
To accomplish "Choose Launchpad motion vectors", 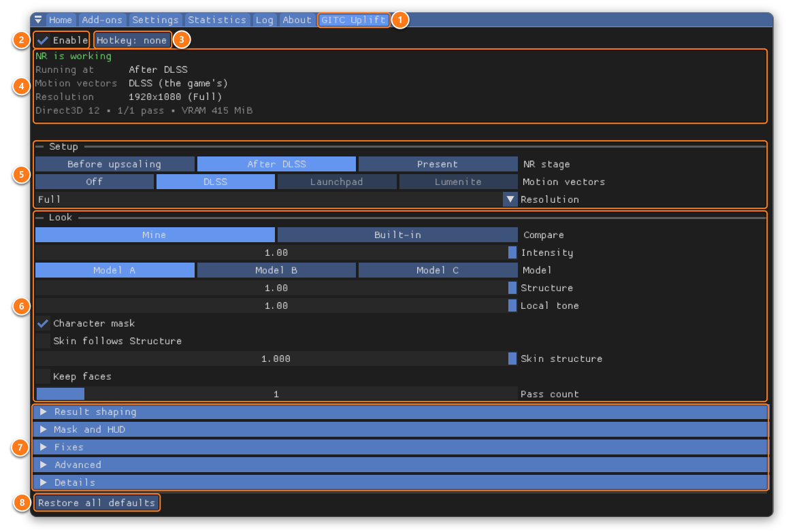I will pos(336,182).
